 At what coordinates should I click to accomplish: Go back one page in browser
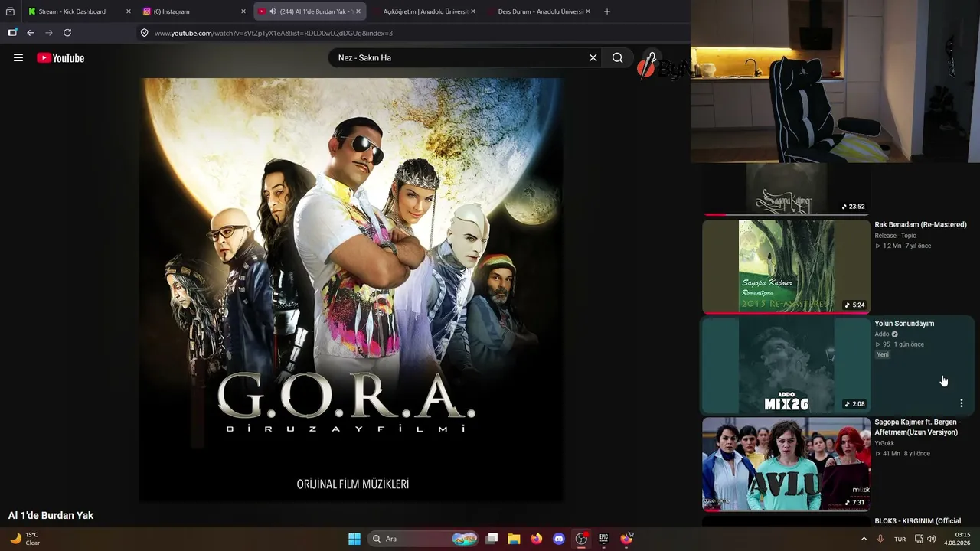[31, 33]
